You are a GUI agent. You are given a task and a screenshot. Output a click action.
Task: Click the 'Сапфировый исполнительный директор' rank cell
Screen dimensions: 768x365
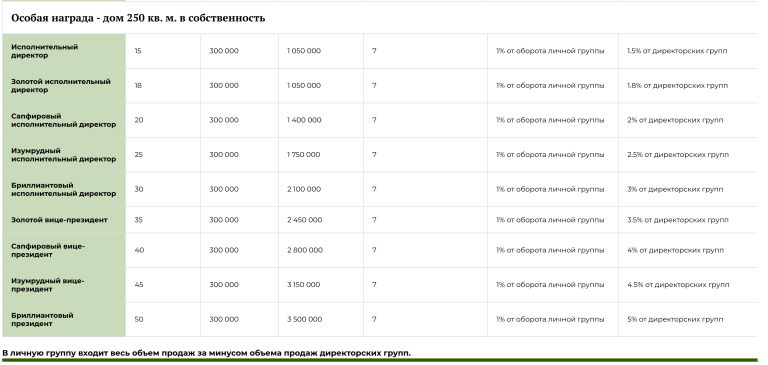64,120
